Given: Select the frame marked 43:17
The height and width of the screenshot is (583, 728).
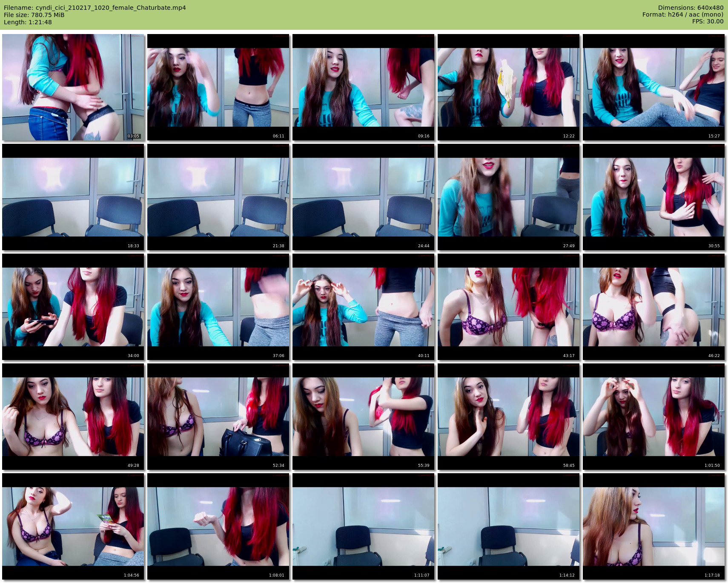Looking at the screenshot, I should [509, 307].
